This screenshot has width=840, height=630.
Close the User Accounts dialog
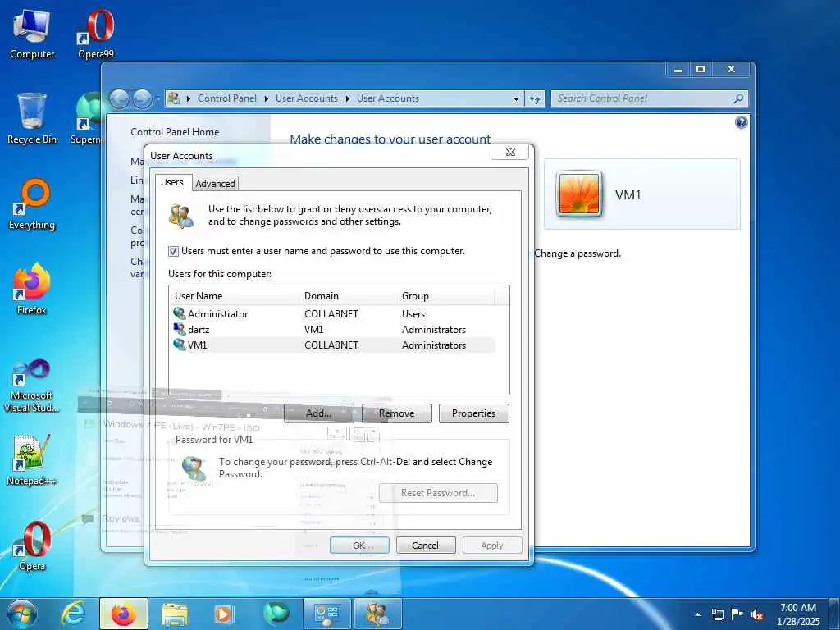tap(510, 152)
